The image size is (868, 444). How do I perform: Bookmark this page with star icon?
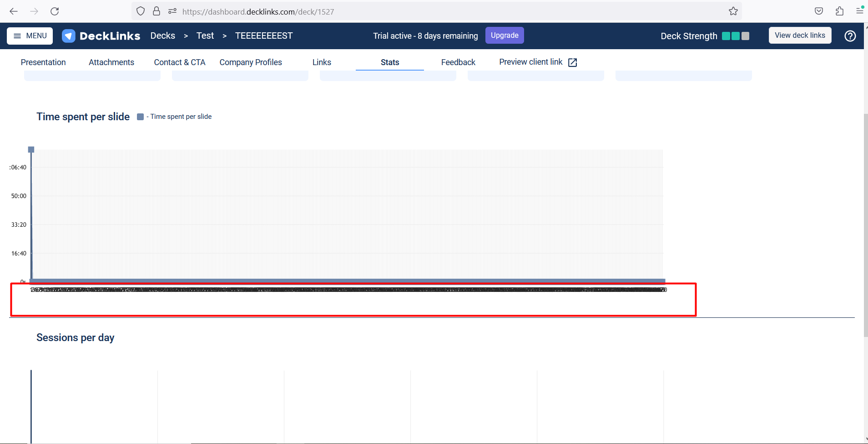(733, 11)
